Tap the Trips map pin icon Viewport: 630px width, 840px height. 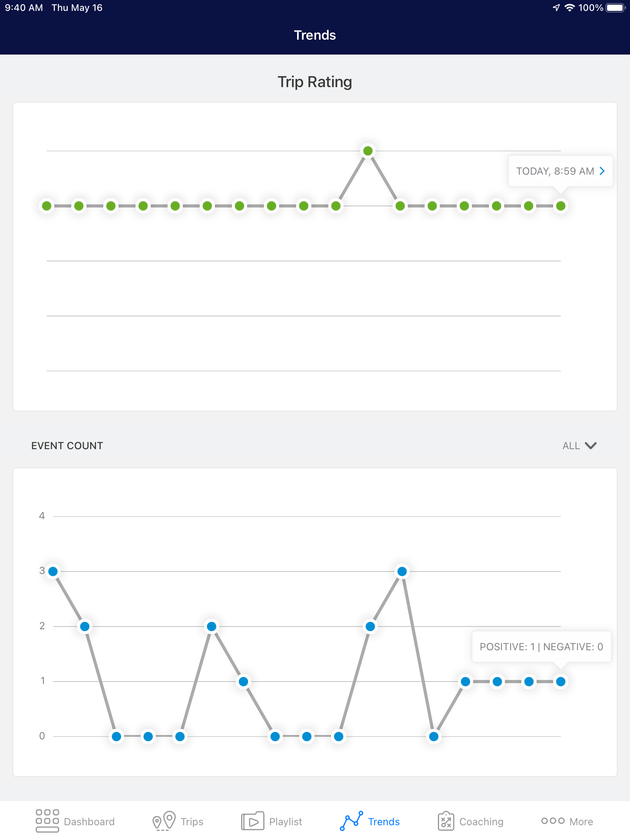(164, 821)
